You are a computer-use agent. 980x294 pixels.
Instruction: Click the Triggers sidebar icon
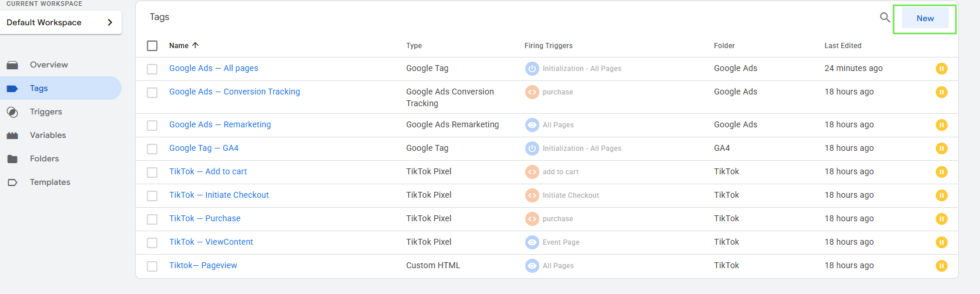pos(12,112)
